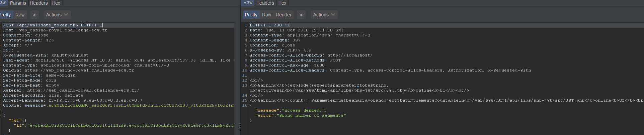The image size is (644, 135).
Task: Click the response Connection: close header
Action: [272, 45]
